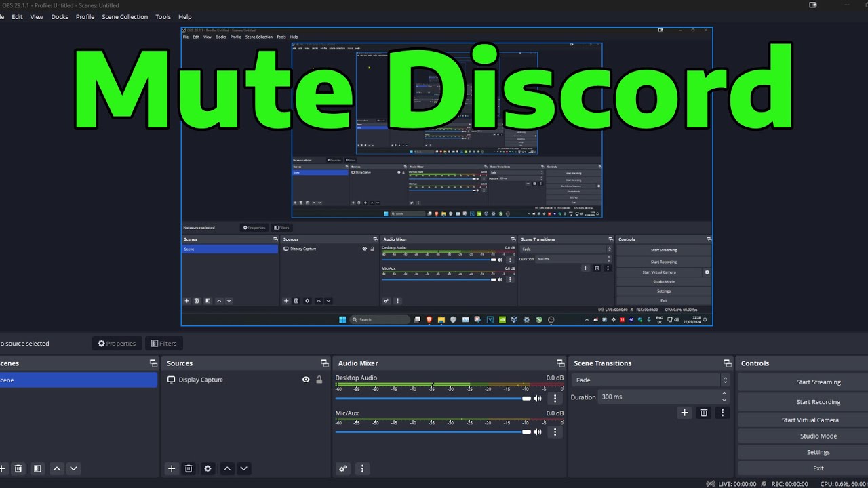The height and width of the screenshot is (488, 868).
Task: Remove selected scene using Scenes trash icon
Action: 18,468
